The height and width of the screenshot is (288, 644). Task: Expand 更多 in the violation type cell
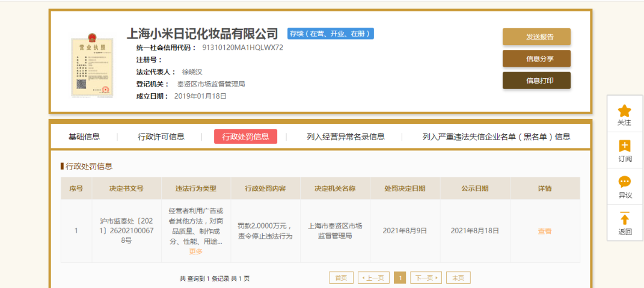point(196,251)
